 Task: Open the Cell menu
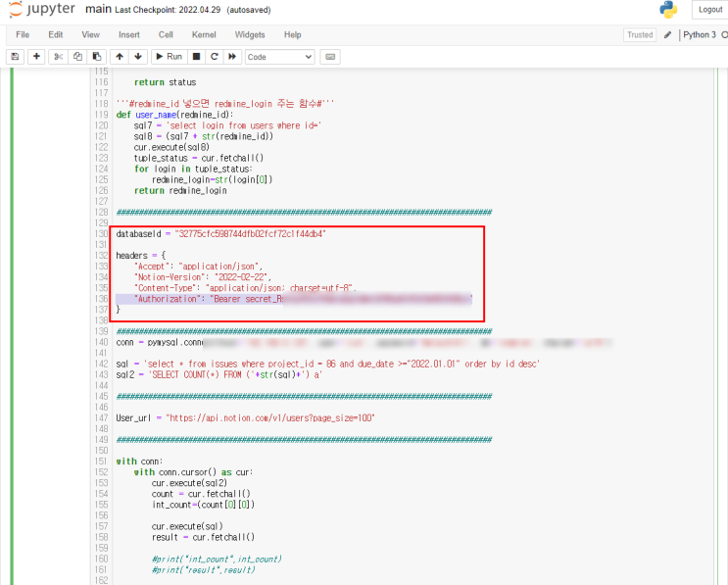pyautogui.click(x=166, y=35)
